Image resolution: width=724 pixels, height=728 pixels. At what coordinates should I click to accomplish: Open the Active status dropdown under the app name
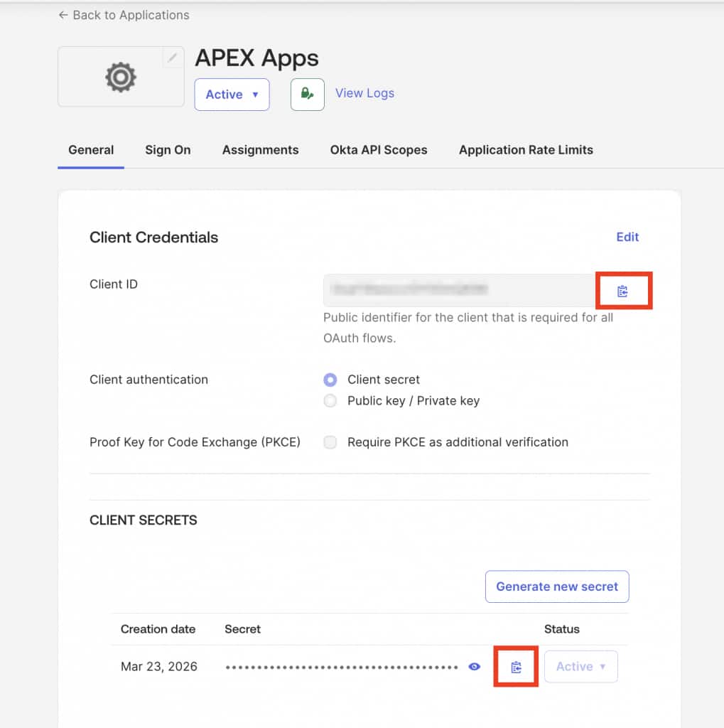coord(232,93)
